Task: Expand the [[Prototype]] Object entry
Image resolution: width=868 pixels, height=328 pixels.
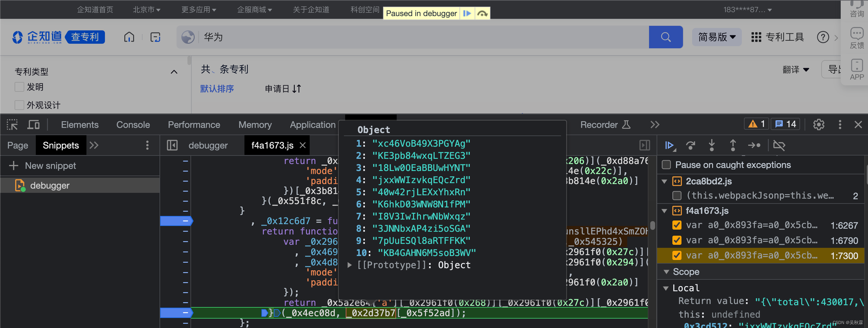Action: 350,265
